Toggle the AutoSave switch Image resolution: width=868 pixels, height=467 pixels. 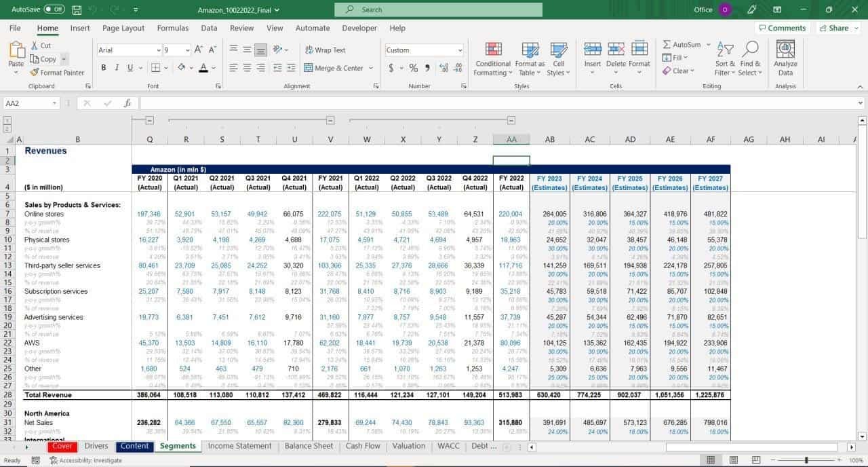pos(54,10)
